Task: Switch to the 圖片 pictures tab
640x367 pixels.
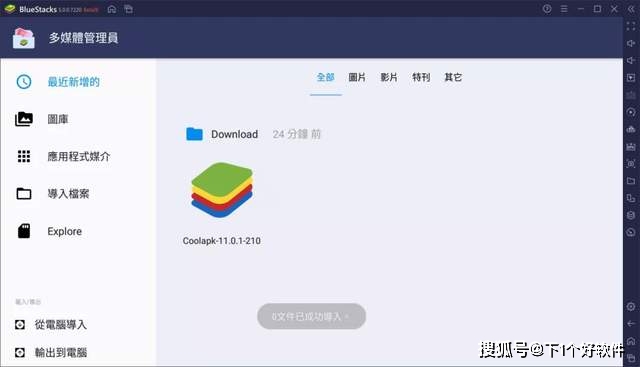Action: [357, 77]
